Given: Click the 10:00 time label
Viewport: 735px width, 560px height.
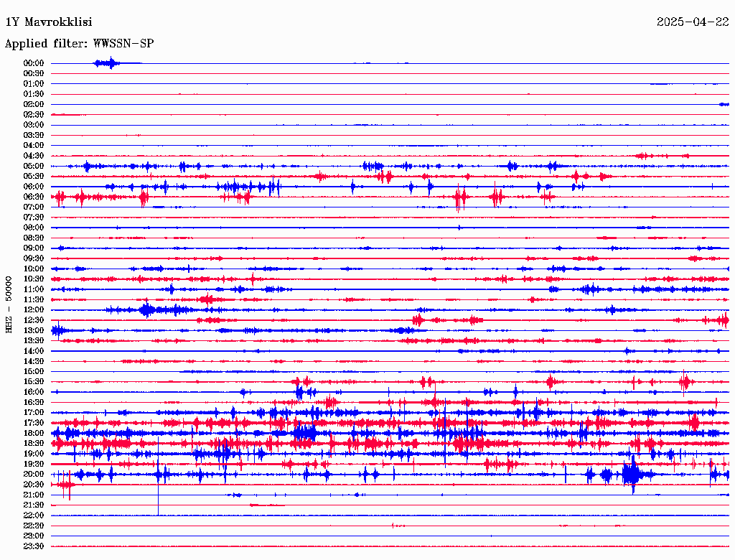Looking at the screenshot, I should (x=34, y=269).
